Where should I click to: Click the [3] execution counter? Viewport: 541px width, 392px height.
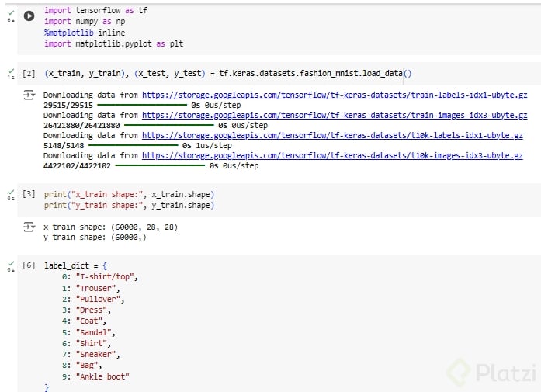pyautogui.click(x=29, y=194)
